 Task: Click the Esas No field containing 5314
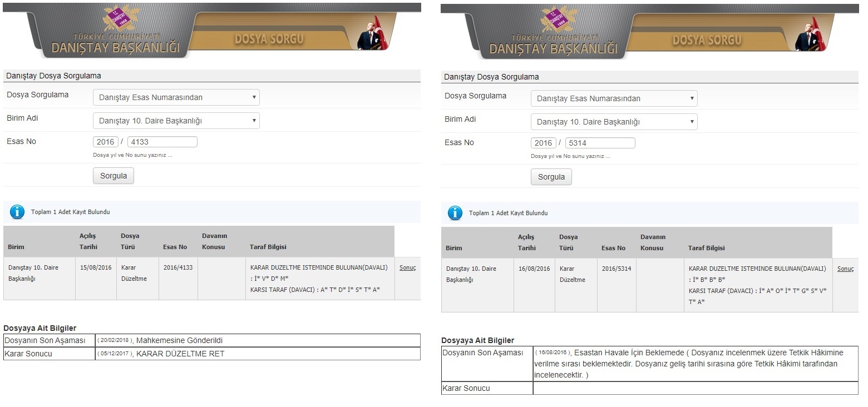pyautogui.click(x=600, y=143)
